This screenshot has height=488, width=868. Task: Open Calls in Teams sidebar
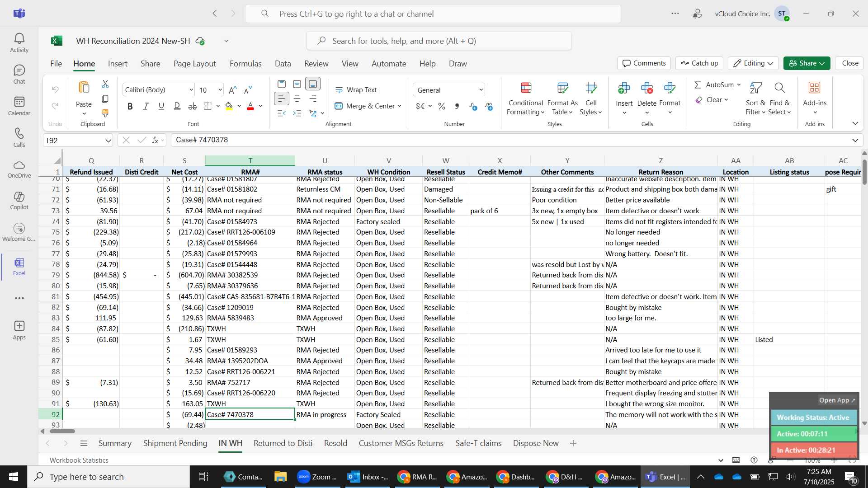(19, 138)
